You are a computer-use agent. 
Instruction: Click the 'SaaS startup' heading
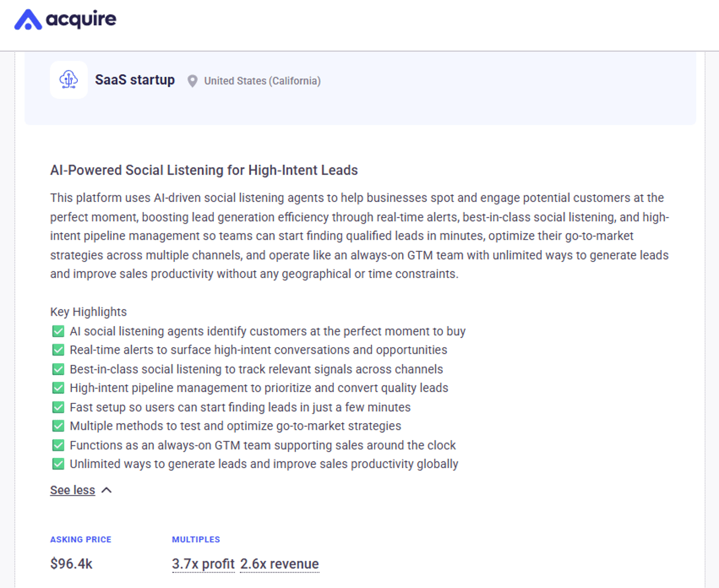coord(135,79)
